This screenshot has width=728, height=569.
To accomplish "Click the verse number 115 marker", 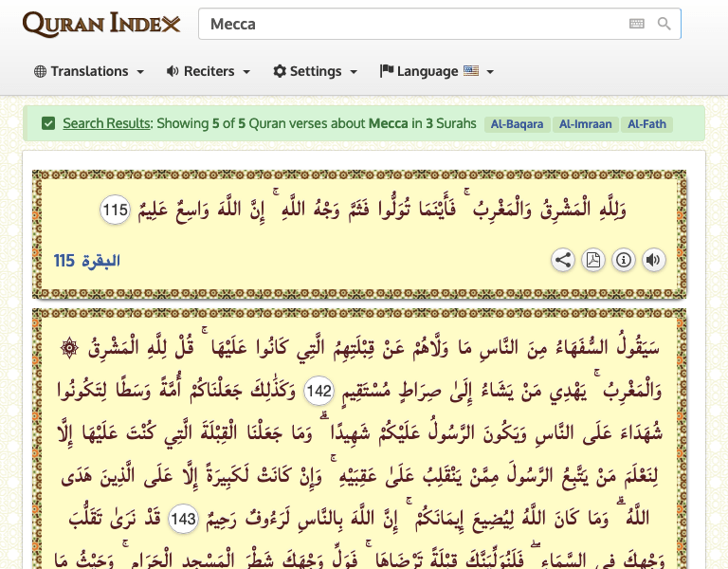I will [x=115, y=210].
